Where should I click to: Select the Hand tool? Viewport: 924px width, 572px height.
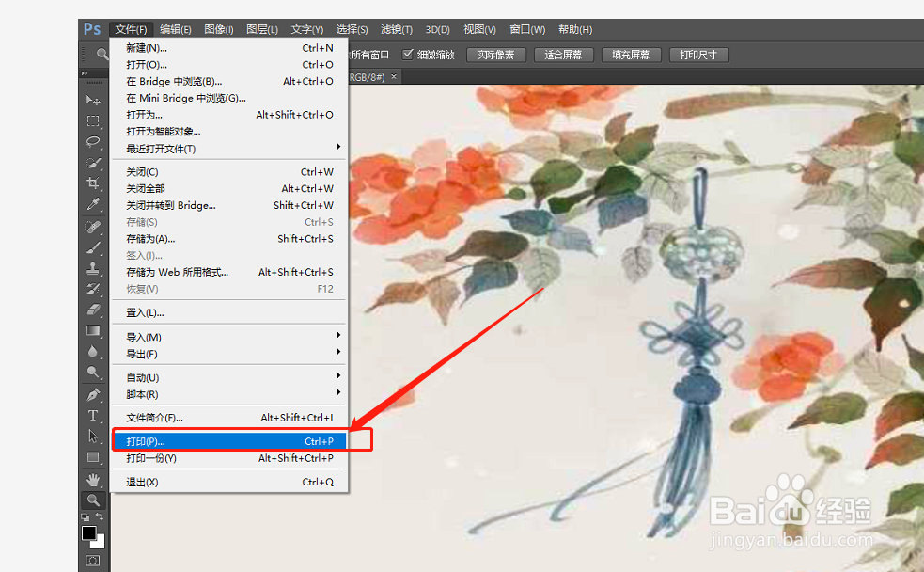pos(93,479)
